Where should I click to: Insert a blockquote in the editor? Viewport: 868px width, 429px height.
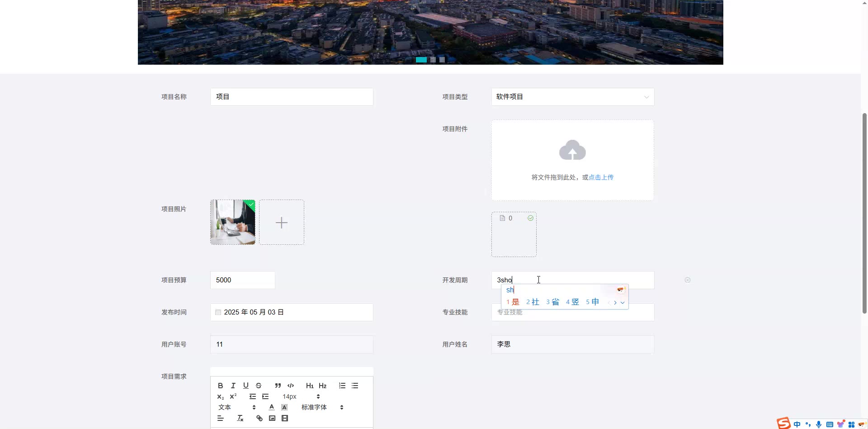tap(278, 386)
